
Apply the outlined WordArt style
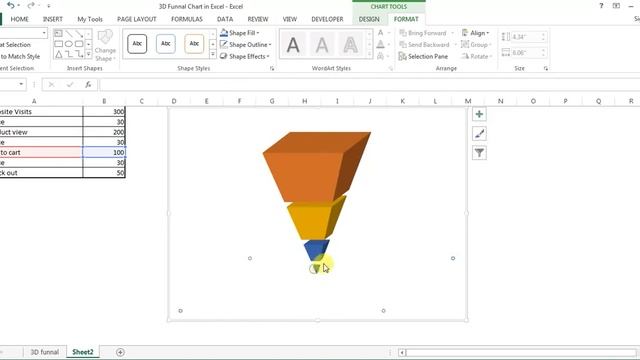[x=351, y=44]
